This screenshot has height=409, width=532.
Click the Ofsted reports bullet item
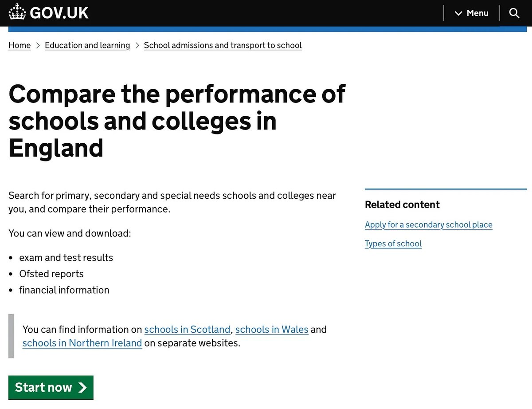coord(51,274)
